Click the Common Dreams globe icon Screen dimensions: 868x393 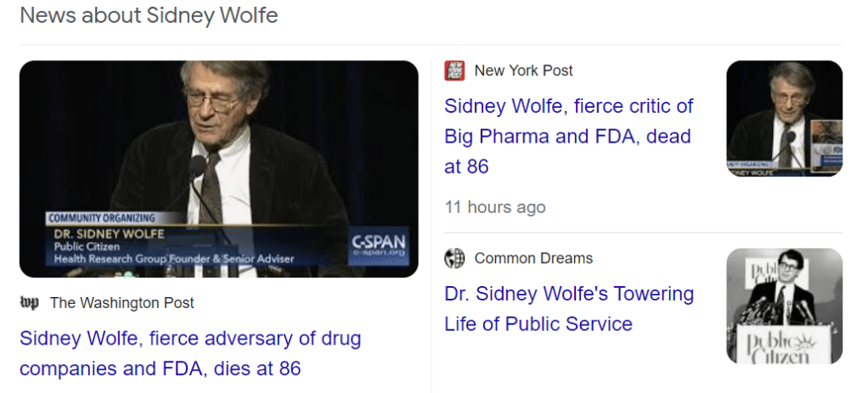point(454,258)
